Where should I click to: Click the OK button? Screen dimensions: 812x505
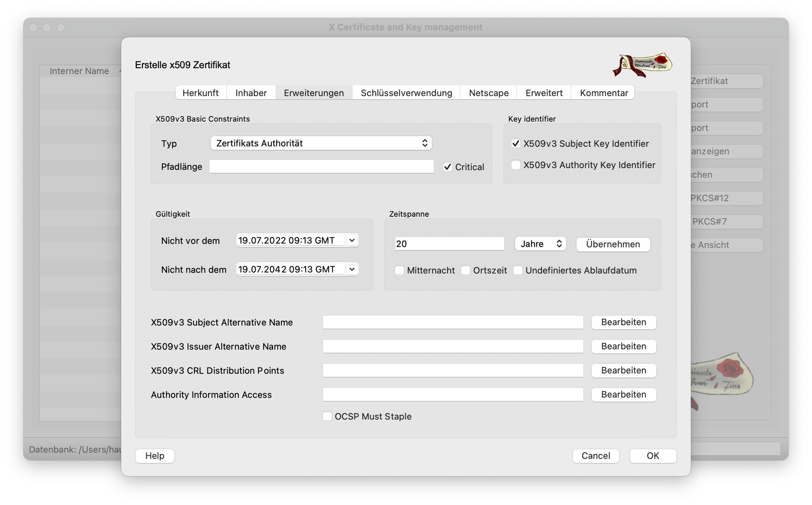pyautogui.click(x=653, y=456)
